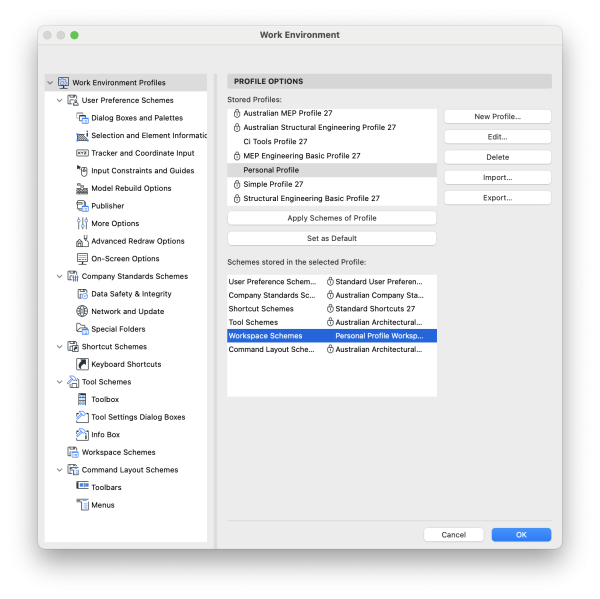Click the Menus icon in sidebar
Image resolution: width=600 pixels, height=599 pixels.
coord(83,505)
